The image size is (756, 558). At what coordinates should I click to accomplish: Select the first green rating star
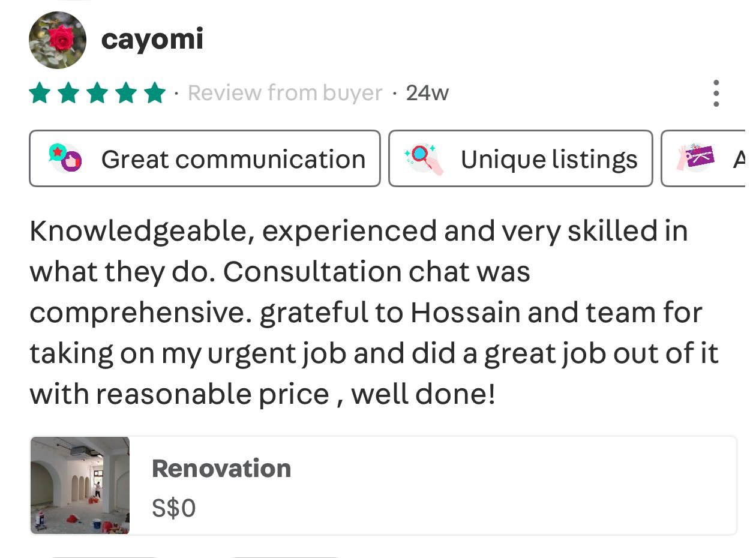(40, 92)
